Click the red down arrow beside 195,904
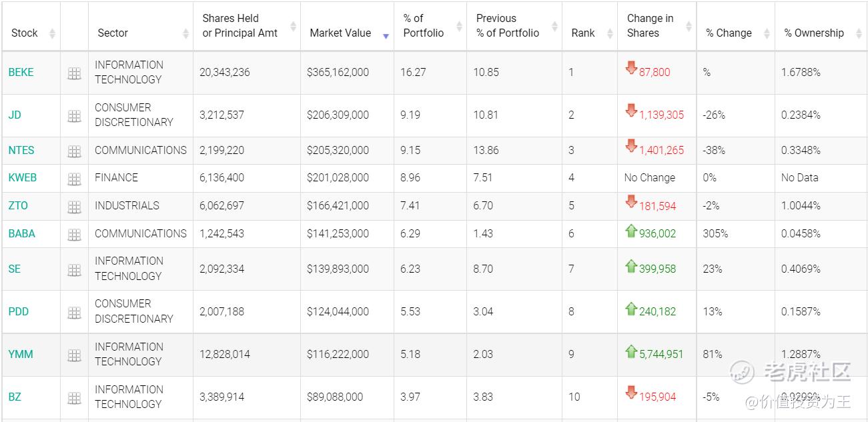The image size is (868, 422). (x=631, y=392)
